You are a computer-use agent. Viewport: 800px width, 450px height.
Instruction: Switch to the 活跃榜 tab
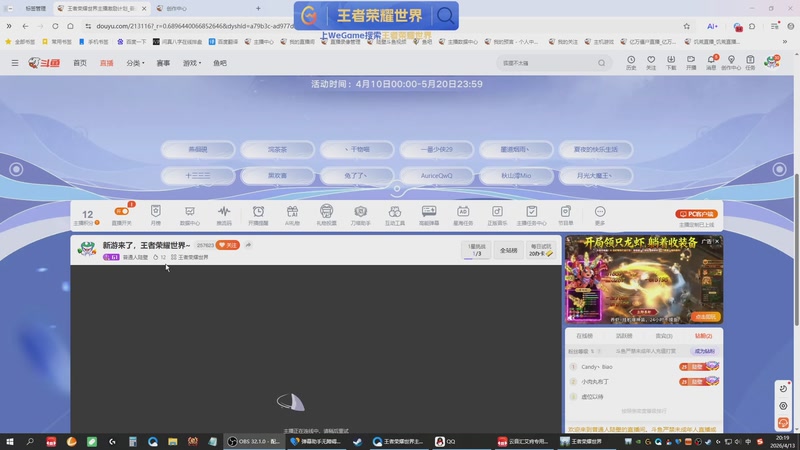point(624,336)
